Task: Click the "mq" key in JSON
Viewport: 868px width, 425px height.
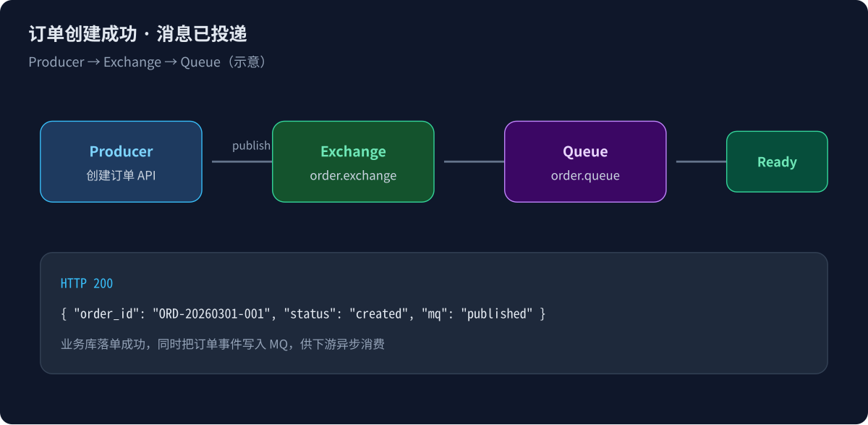Action: 434,314
